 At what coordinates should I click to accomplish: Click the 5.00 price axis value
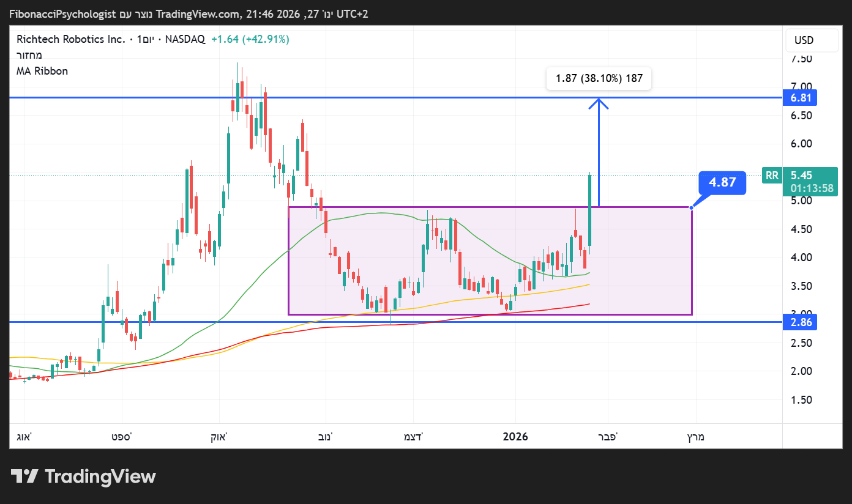[802, 201]
